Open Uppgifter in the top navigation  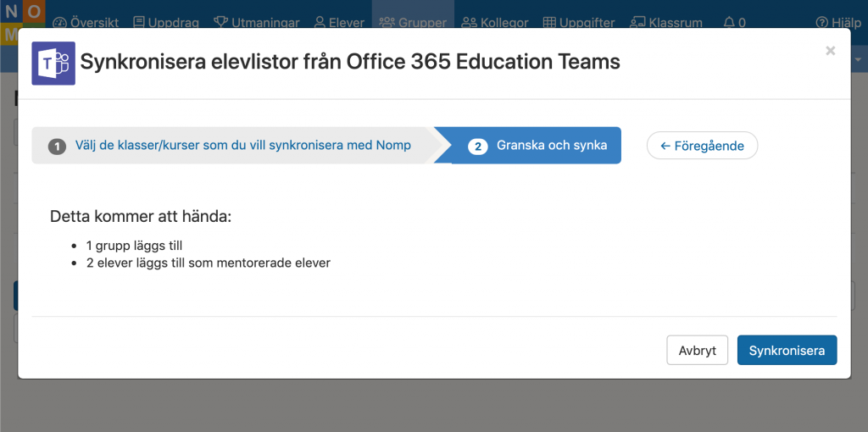pyautogui.click(x=578, y=23)
